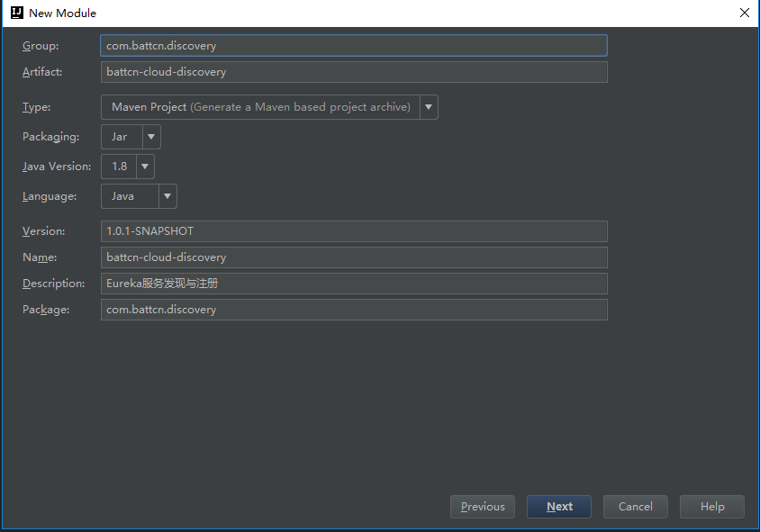The height and width of the screenshot is (532, 760).
Task: Select the Maven Project type combo box
Action: pyautogui.click(x=260, y=107)
